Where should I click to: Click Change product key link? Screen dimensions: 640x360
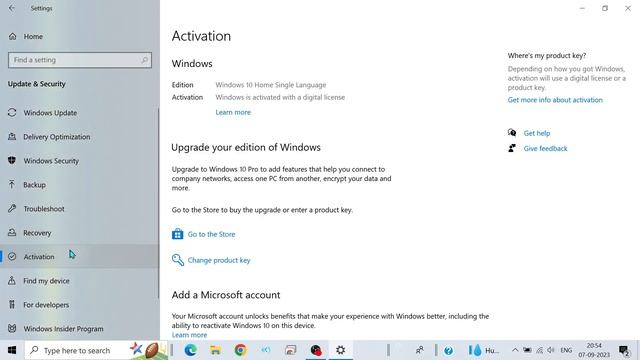[x=219, y=260]
